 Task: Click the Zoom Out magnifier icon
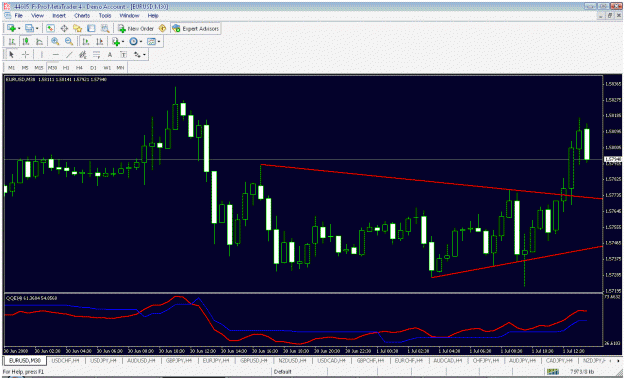click(x=69, y=41)
